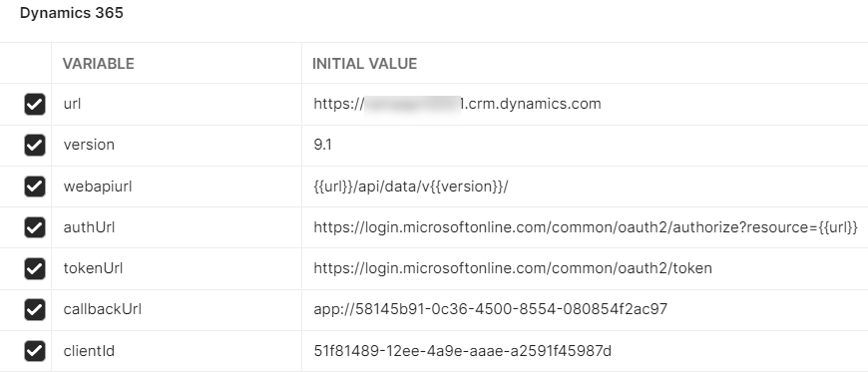Image resolution: width=868 pixels, height=372 pixels.
Task: Click the Dynamics 365 environment title
Action: click(x=72, y=13)
